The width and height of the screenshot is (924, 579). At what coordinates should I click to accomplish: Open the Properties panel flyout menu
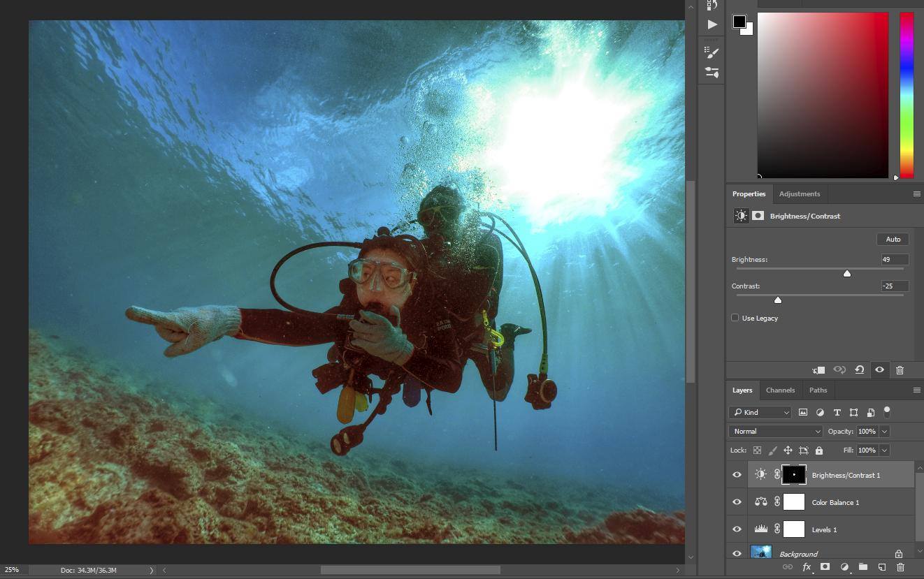(916, 194)
